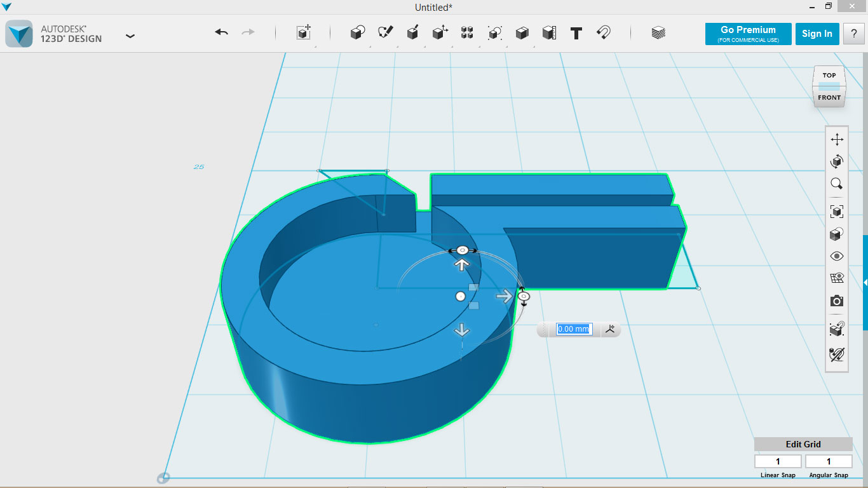The width and height of the screenshot is (868, 488).
Task: Restore down the application window
Action: click(828, 6)
